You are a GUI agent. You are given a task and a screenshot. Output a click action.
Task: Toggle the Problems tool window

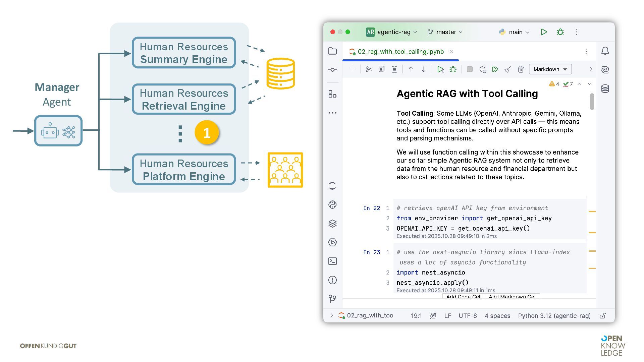[332, 280]
